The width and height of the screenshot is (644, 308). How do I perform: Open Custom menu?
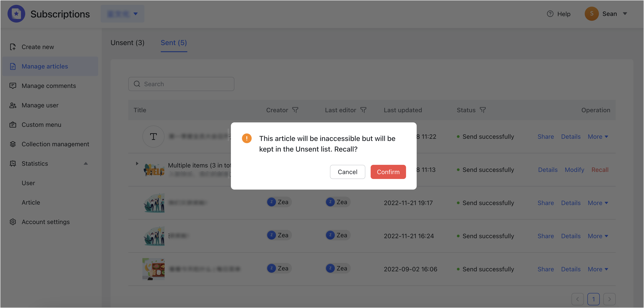[x=41, y=125]
